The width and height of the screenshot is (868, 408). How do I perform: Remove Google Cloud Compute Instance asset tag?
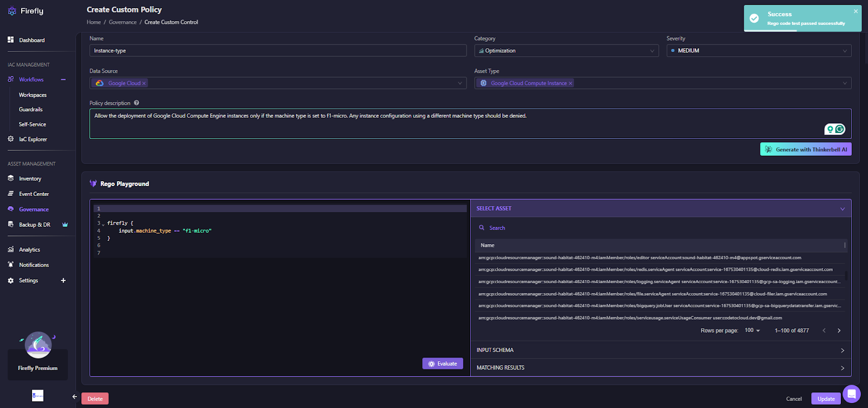pyautogui.click(x=570, y=83)
